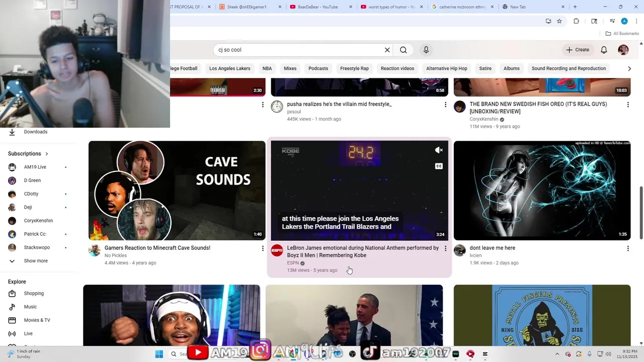Image resolution: width=644 pixels, height=362 pixels.
Task: Open the taskbar clock and date
Action: [x=629, y=354]
